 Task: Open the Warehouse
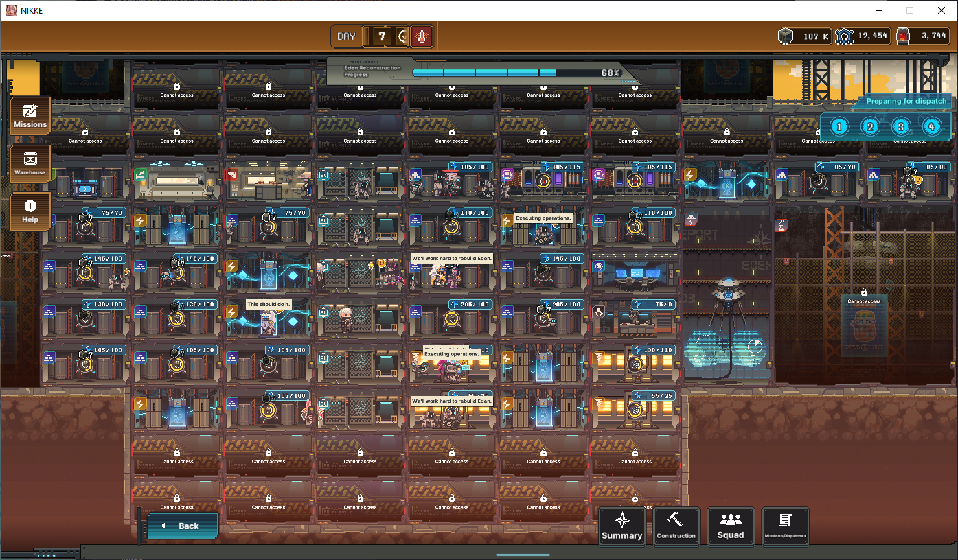(30, 163)
